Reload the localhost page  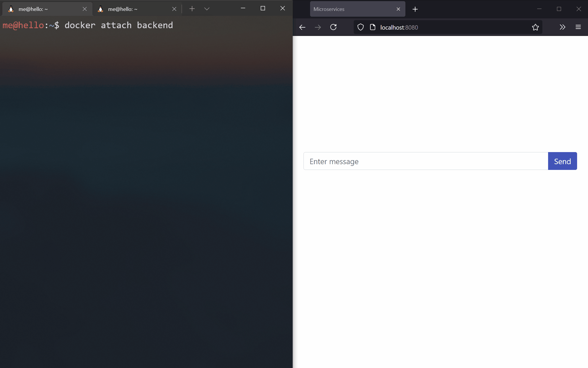click(x=333, y=27)
